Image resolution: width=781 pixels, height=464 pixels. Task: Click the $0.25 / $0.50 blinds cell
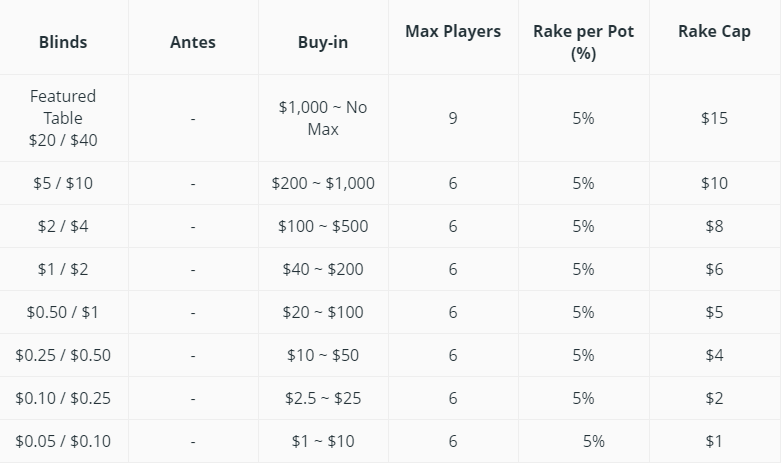[63, 355]
